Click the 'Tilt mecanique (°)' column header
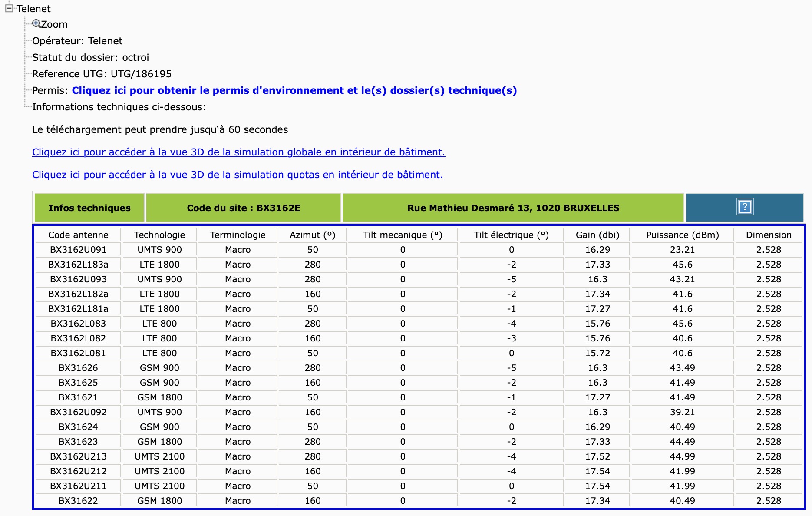The width and height of the screenshot is (812, 516). click(403, 235)
